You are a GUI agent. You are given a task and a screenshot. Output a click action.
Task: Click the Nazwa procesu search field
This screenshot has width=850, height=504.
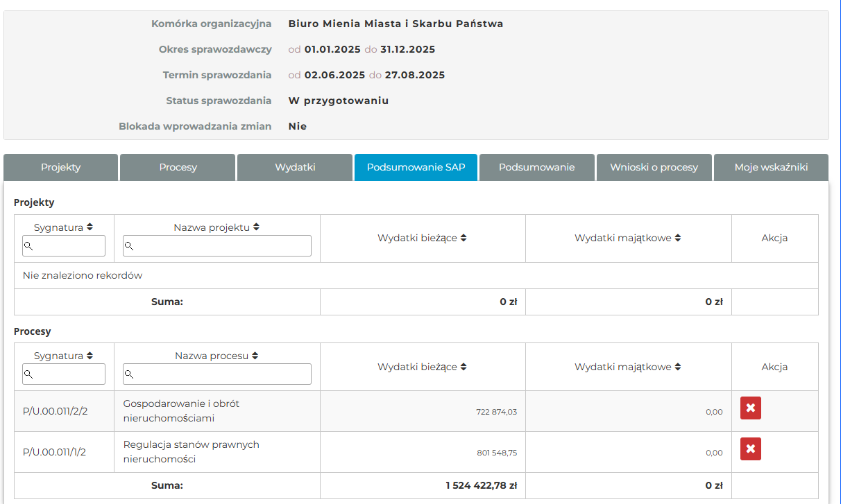221,374
